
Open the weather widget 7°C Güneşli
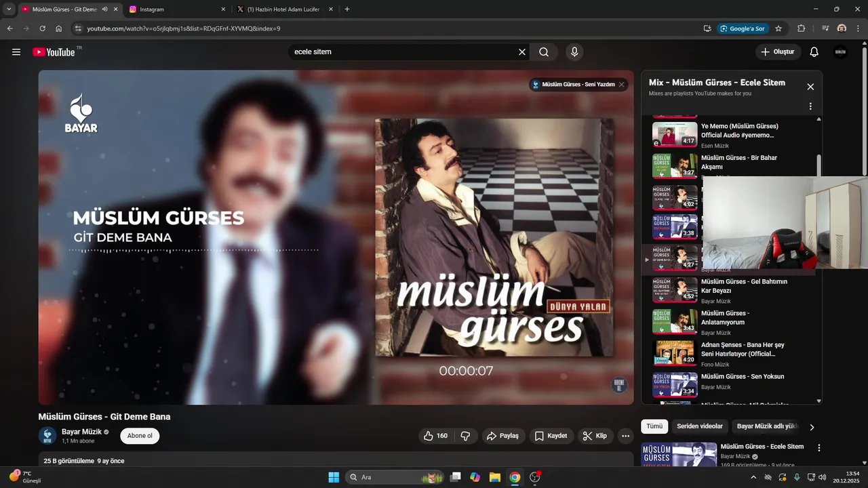point(26,477)
